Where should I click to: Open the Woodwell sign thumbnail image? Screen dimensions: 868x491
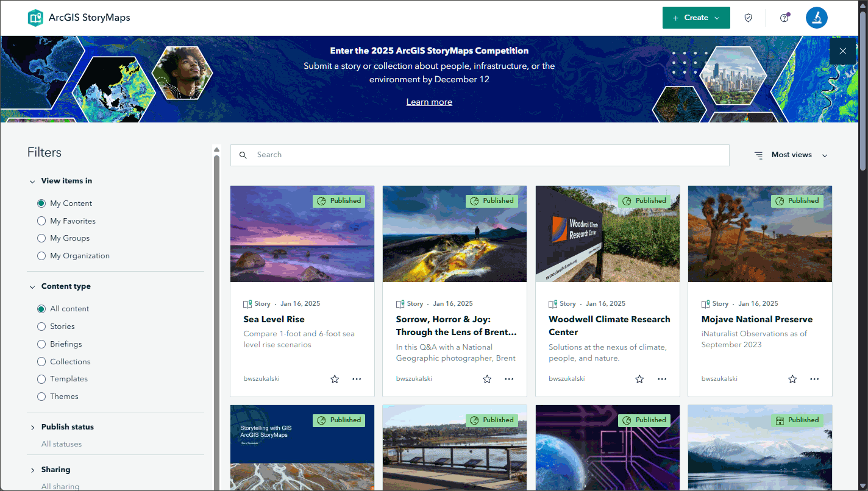pyautogui.click(x=608, y=234)
